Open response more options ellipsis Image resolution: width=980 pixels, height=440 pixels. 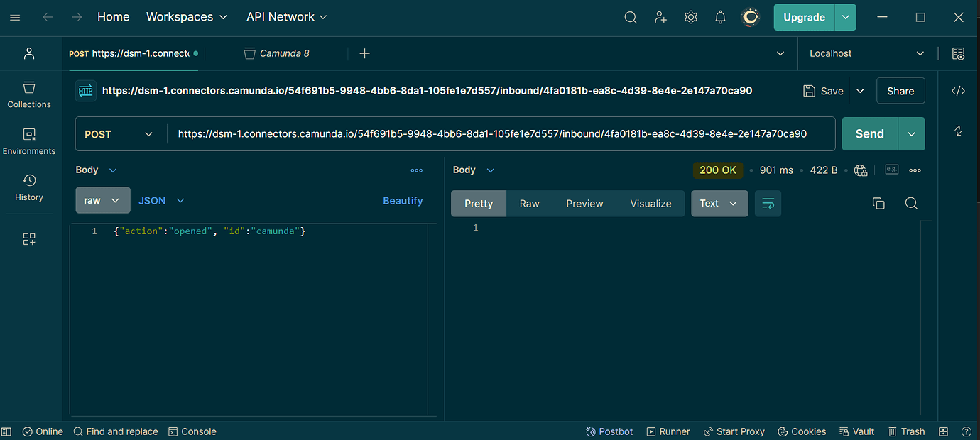pyautogui.click(x=915, y=170)
